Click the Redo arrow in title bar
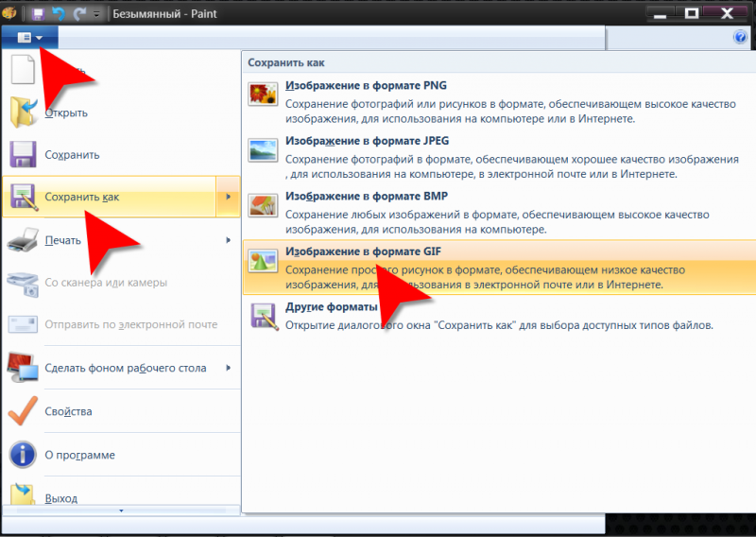Image resolution: width=756 pixels, height=537 pixels. [x=79, y=13]
